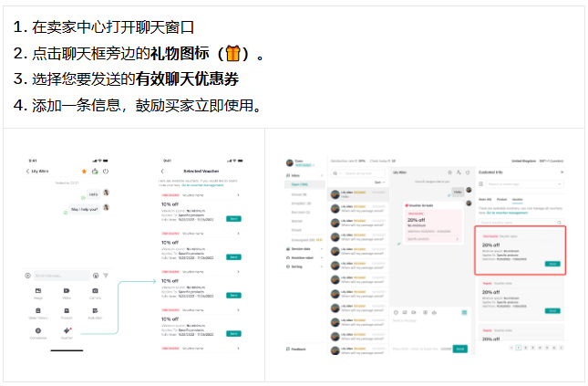
Task: Tap the gift icon in mobile chat header
Action: 95,172
